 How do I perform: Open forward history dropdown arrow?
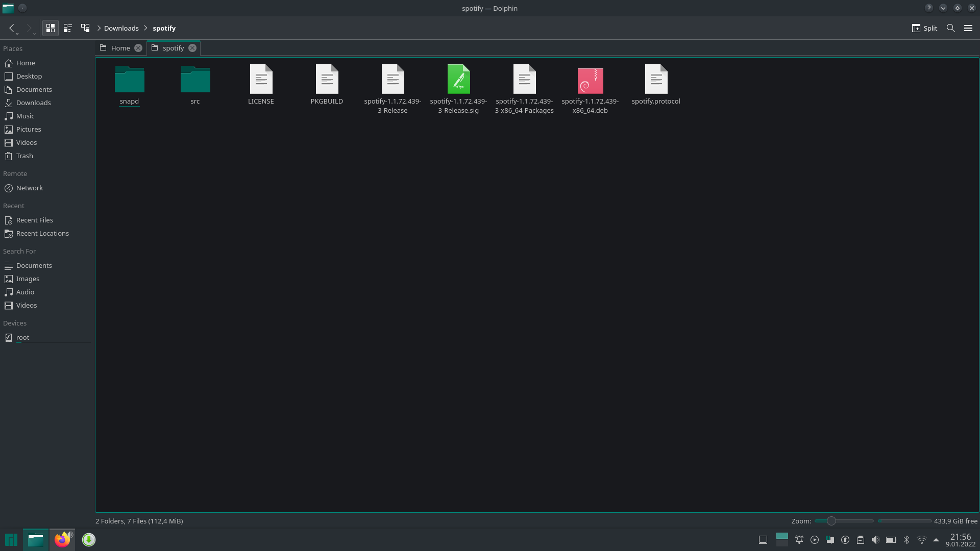[35, 34]
